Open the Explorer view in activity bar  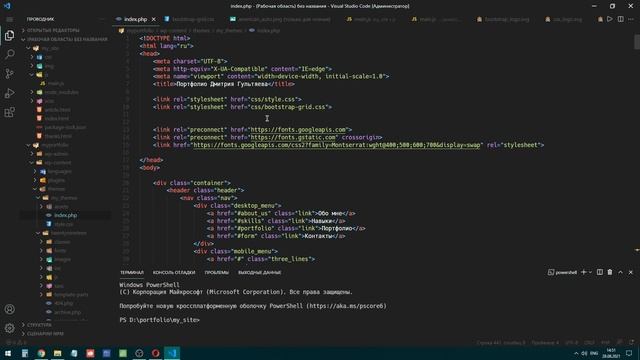click(x=9, y=36)
